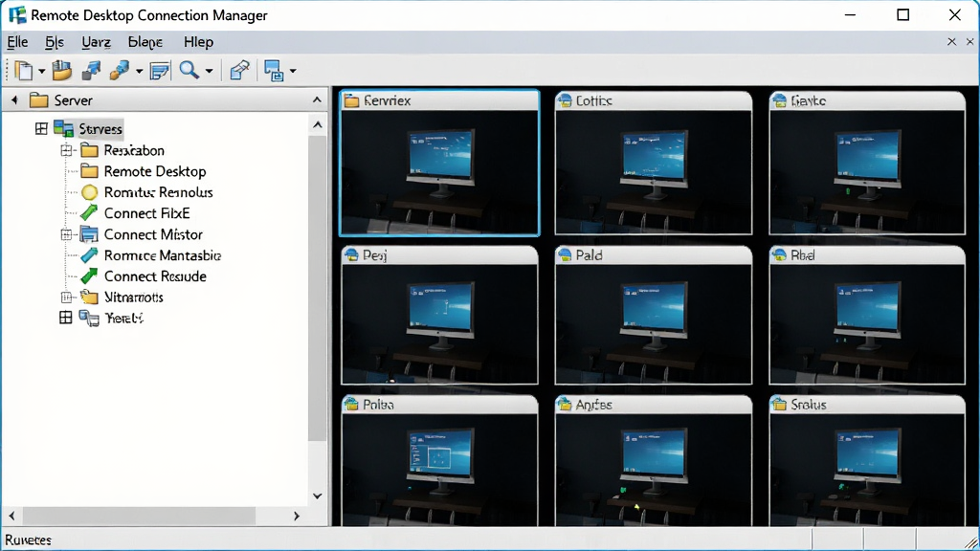Image resolution: width=980 pixels, height=551 pixels.
Task: Open the dropdown beside the plug icon
Action: click(x=140, y=71)
